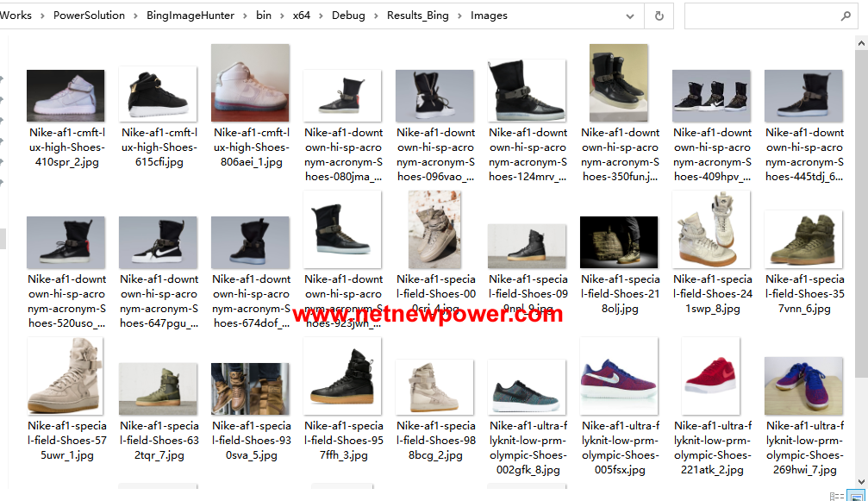
Task: Expand the chevron after Results_Bing breadcrumb
Action: (x=459, y=16)
